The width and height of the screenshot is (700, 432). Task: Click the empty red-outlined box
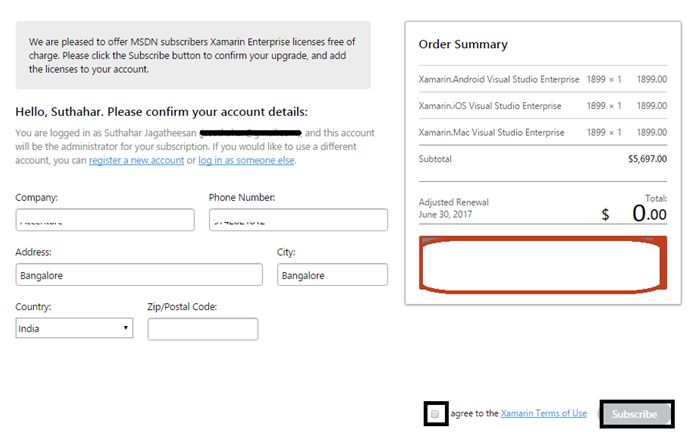pyautogui.click(x=540, y=265)
